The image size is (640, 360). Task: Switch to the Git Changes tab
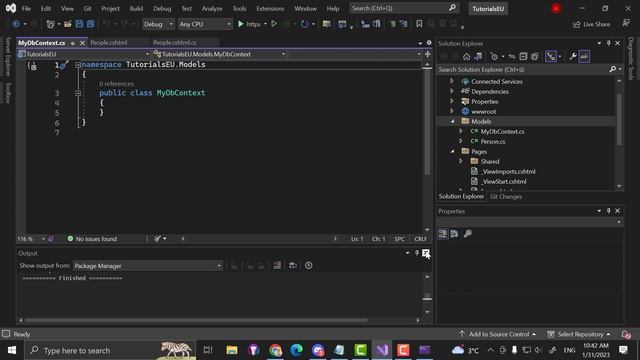[506, 197]
